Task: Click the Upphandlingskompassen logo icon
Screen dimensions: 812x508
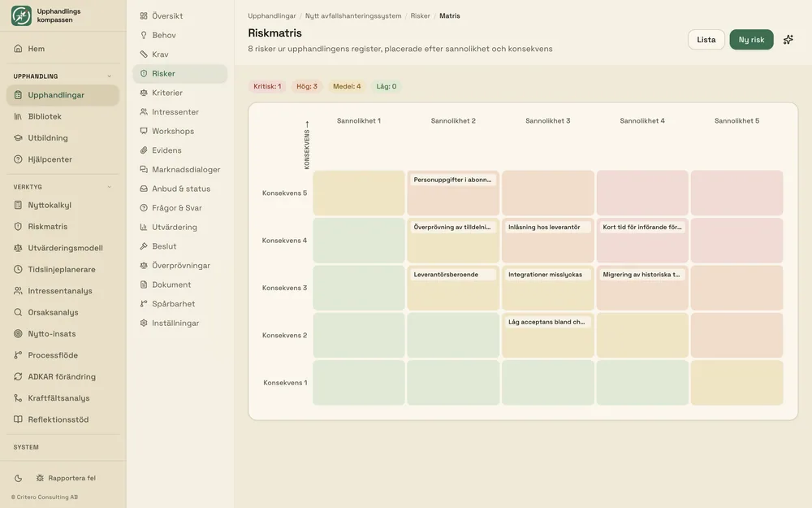Action: click(x=21, y=15)
